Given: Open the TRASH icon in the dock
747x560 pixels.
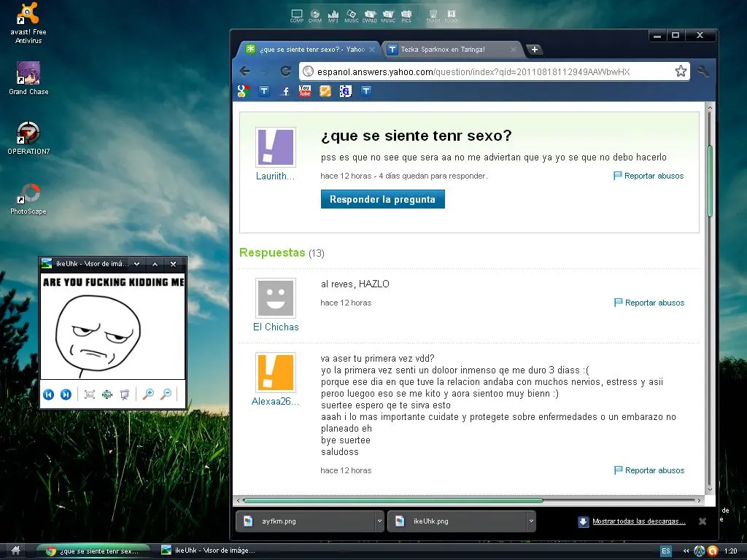Looking at the screenshot, I should point(433,16).
